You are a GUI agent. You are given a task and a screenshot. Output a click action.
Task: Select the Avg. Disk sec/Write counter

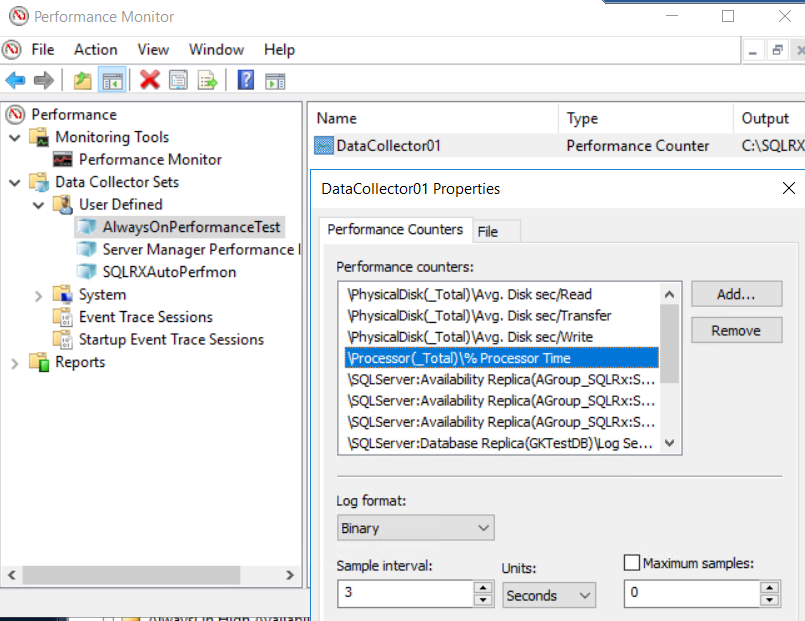(502, 337)
